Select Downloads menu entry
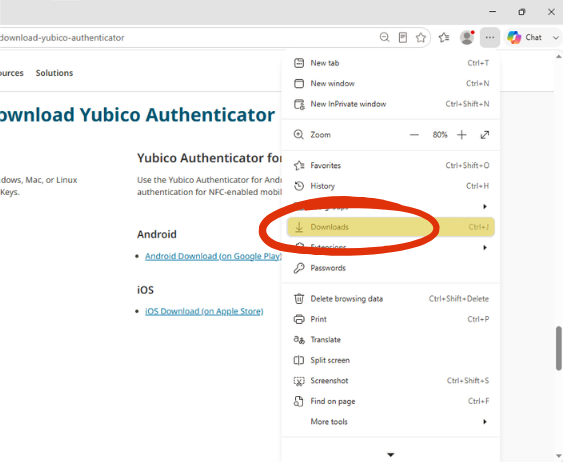This screenshot has width=563, height=462. [391, 227]
